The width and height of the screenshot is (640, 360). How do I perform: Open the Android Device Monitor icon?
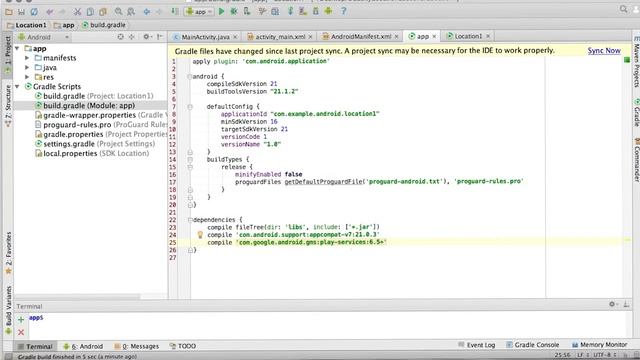point(328,11)
